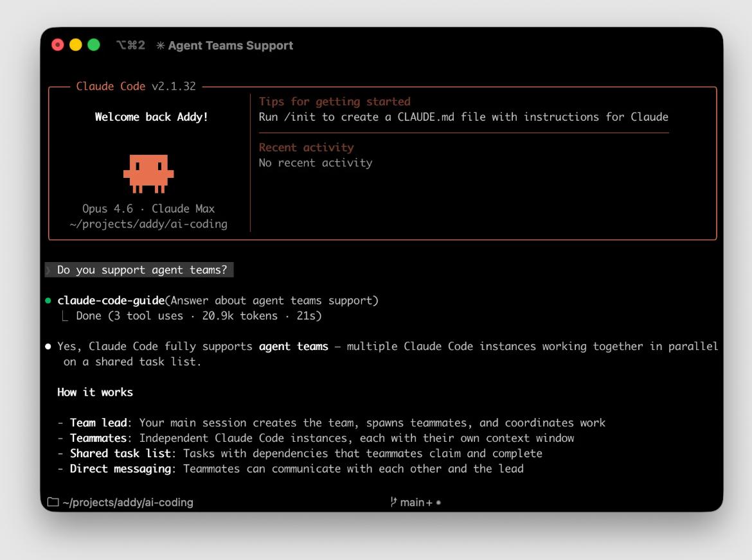
Task: Click 'Claude Code' heading text
Action: [x=111, y=86]
